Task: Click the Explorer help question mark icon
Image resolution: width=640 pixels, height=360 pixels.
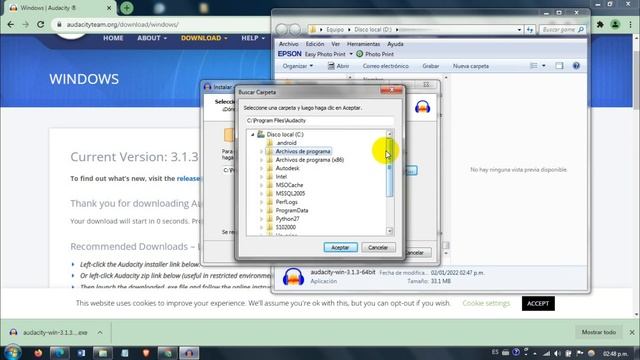Action: tap(576, 66)
